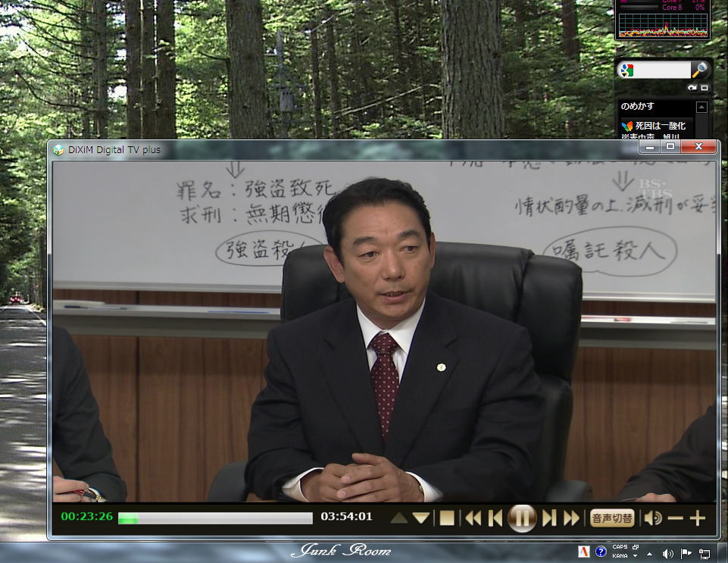The width and height of the screenshot is (728, 563).
Task: Click the CPU usage graph gadget
Action: [663, 25]
